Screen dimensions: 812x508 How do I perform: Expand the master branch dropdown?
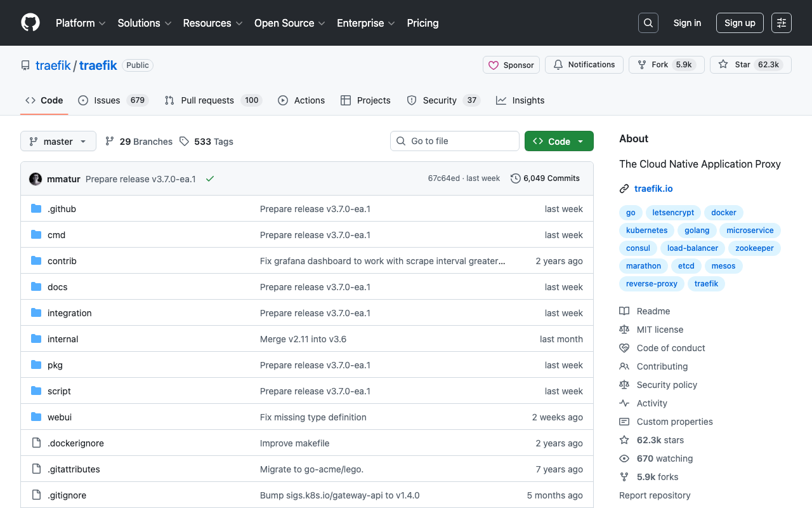pyautogui.click(x=58, y=141)
